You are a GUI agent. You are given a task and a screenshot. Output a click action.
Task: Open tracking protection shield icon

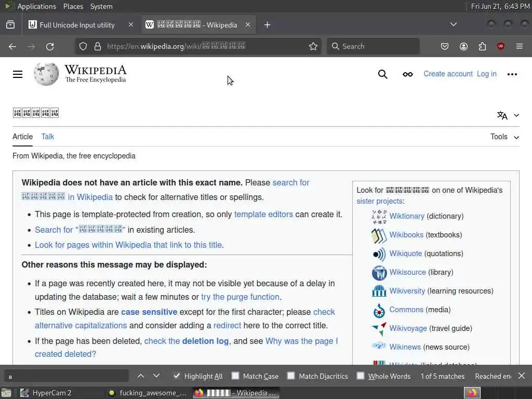(x=83, y=46)
